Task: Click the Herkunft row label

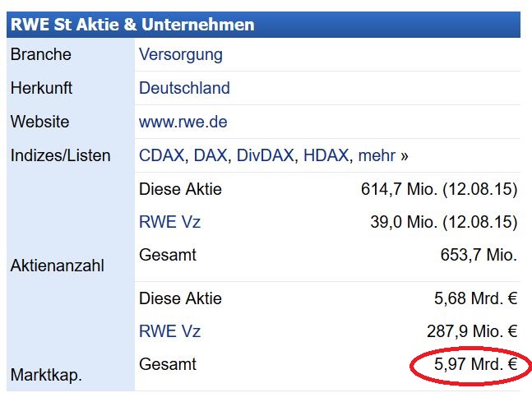Action: pos(40,88)
